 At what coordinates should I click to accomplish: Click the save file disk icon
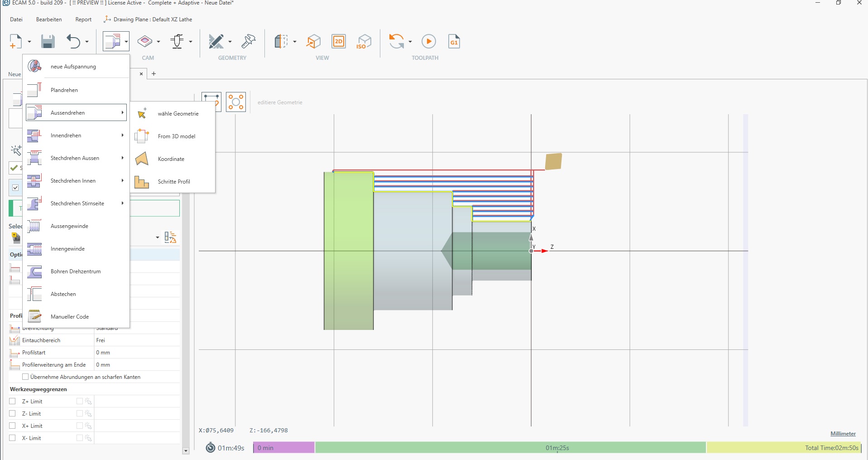pyautogui.click(x=48, y=42)
